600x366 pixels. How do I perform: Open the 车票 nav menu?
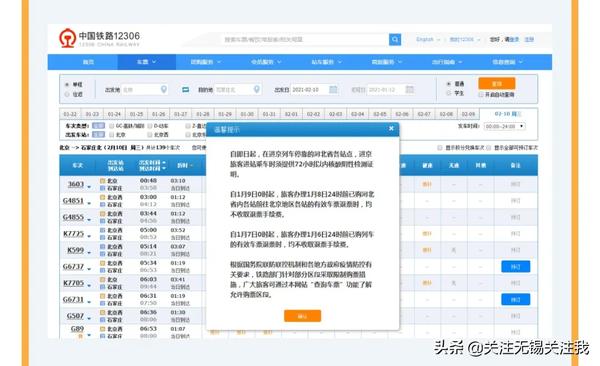147,62
